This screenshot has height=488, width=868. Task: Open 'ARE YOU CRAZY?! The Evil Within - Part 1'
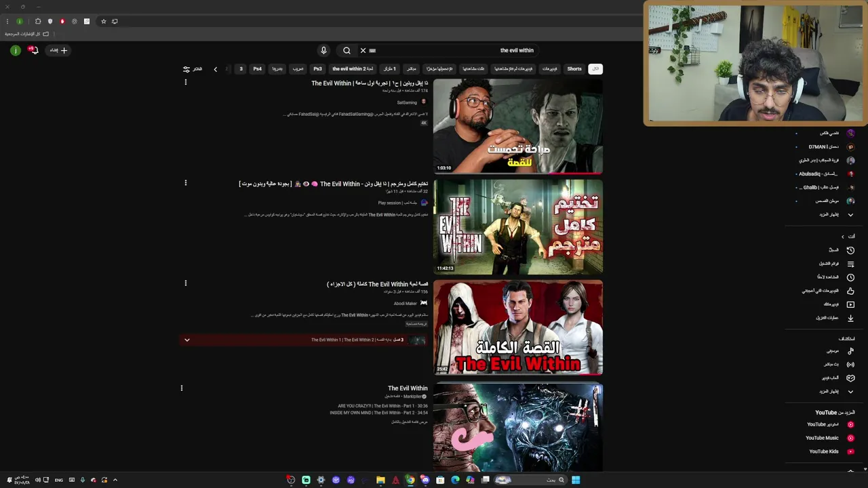coord(382,406)
